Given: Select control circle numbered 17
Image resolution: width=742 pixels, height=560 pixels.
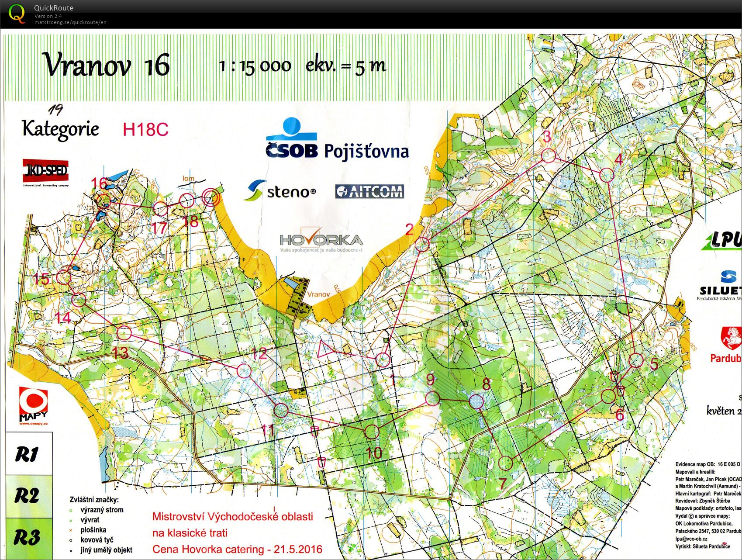Looking at the screenshot, I should click(x=161, y=208).
